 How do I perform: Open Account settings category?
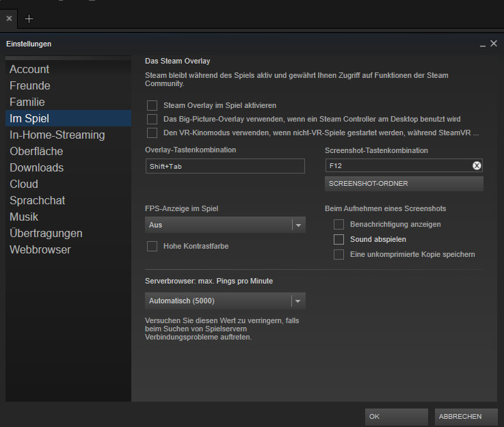pyautogui.click(x=68, y=70)
